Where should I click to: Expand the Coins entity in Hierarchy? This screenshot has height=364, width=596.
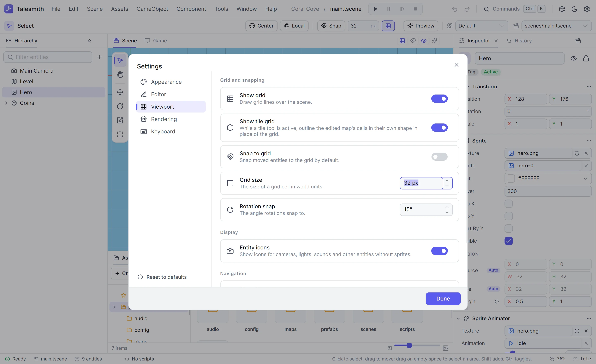6,103
